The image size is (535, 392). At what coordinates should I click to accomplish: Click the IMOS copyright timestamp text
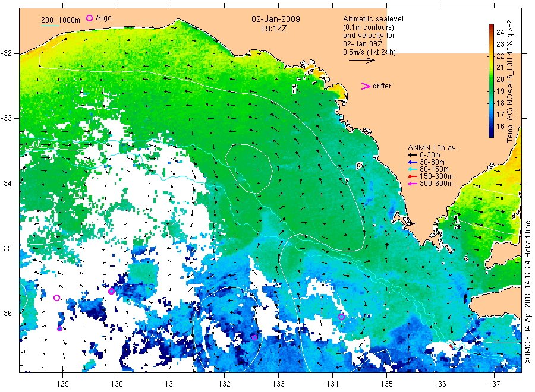tap(527, 292)
